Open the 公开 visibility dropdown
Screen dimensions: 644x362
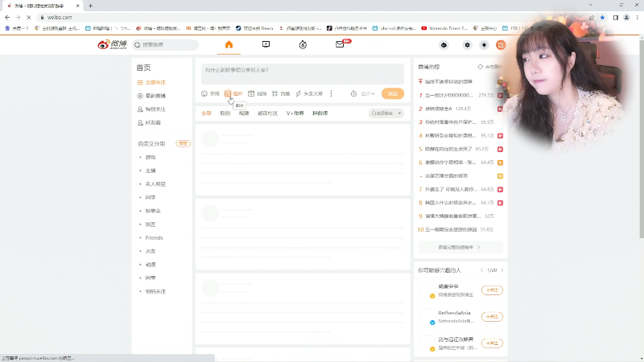(368, 93)
